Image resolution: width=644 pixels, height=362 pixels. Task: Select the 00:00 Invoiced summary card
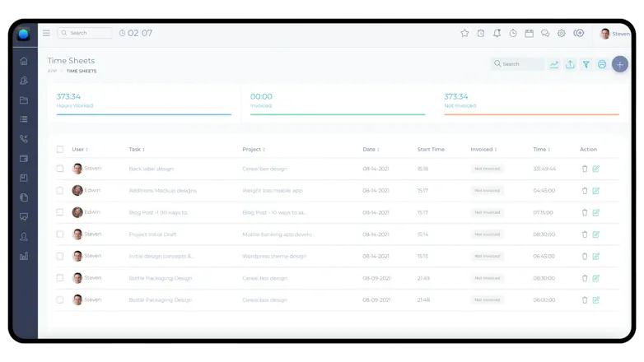338,104
